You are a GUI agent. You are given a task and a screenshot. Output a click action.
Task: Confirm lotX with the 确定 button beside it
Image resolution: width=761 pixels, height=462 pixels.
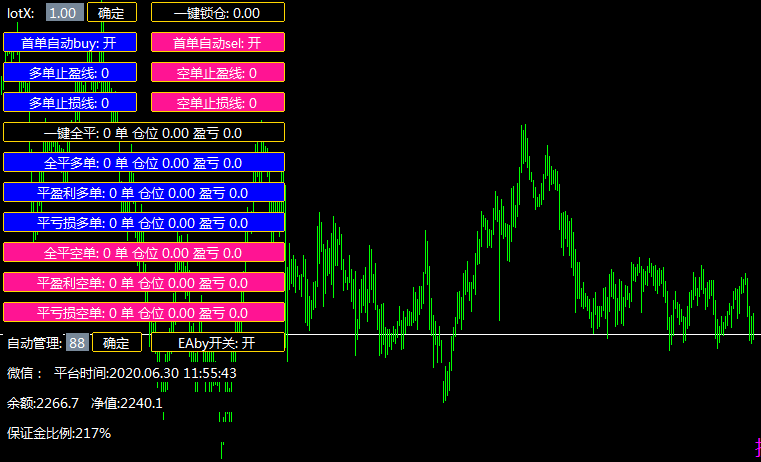(112, 12)
